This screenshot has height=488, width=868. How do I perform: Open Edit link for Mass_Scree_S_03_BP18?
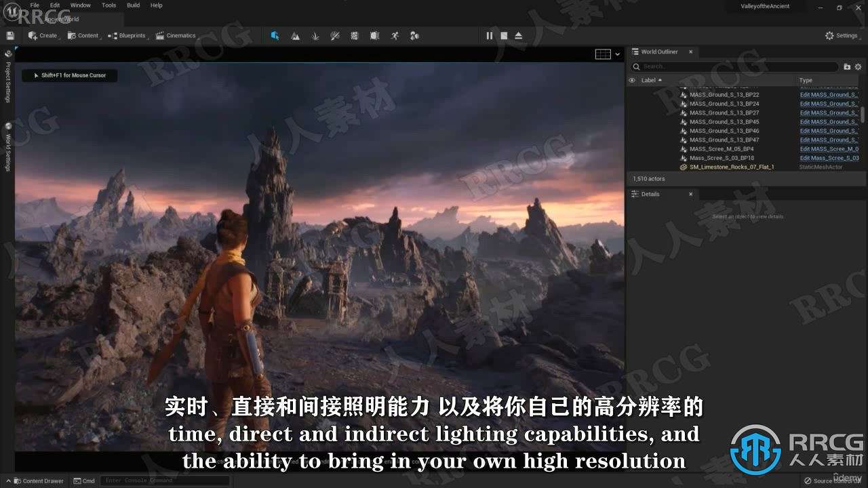click(829, 158)
